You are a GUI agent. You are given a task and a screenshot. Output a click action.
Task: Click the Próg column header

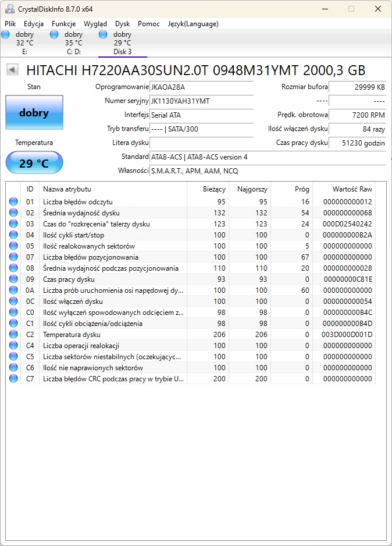[291, 189]
